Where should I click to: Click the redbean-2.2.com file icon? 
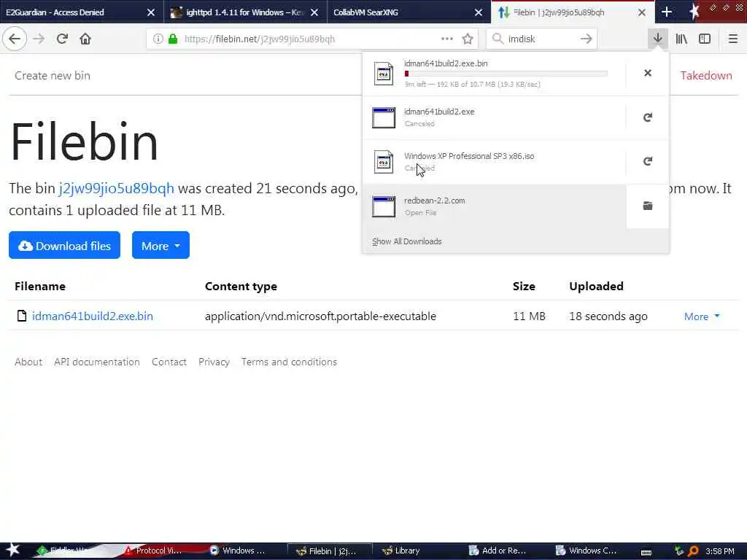pyautogui.click(x=384, y=206)
